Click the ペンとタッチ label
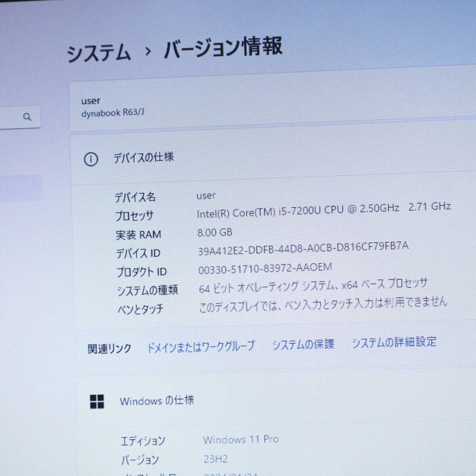 140,309
